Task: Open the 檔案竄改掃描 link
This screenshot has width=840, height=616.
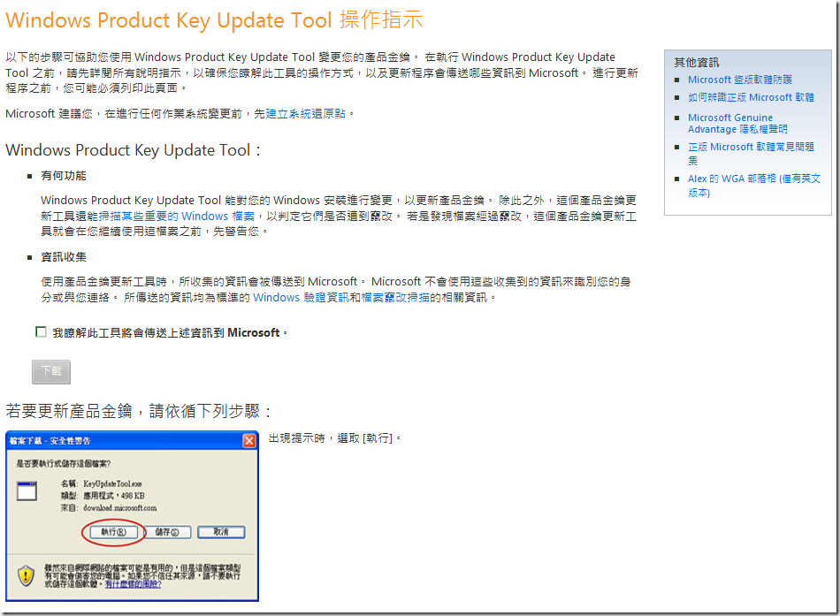Action: [395, 297]
